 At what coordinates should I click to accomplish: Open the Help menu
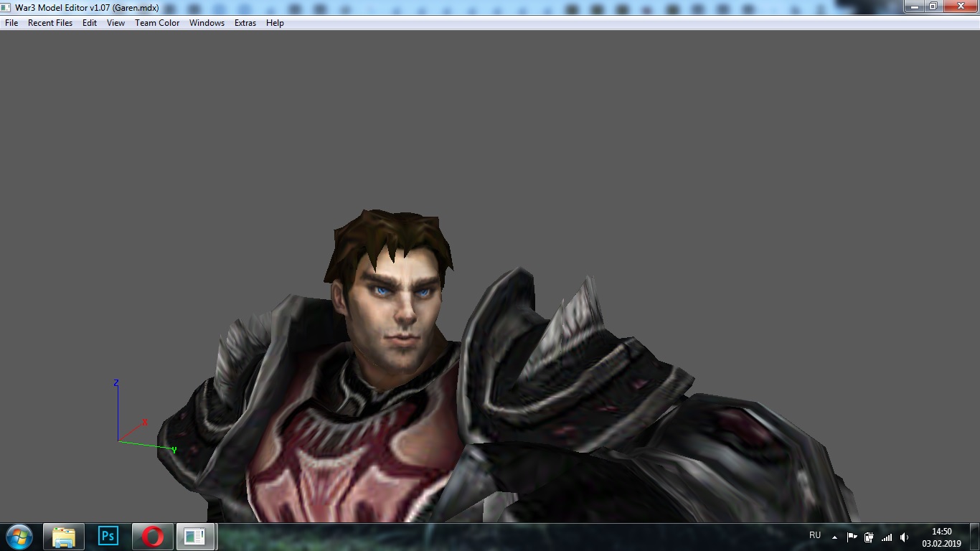(275, 23)
